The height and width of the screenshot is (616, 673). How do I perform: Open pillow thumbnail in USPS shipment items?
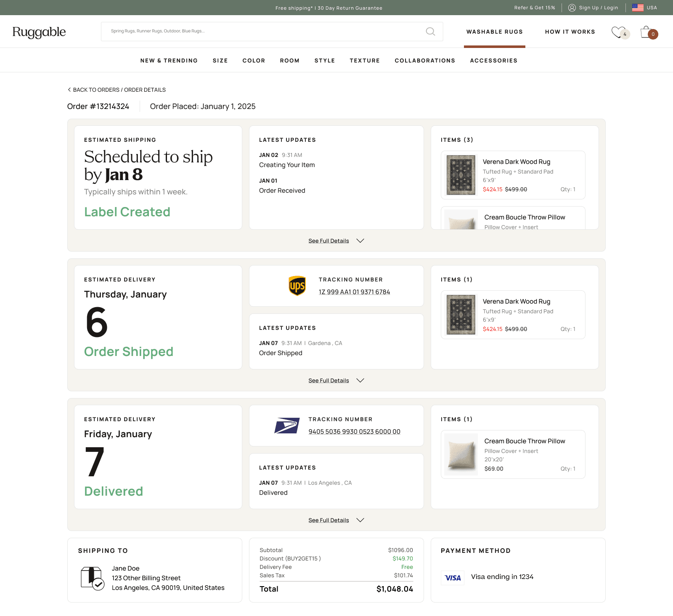(461, 454)
